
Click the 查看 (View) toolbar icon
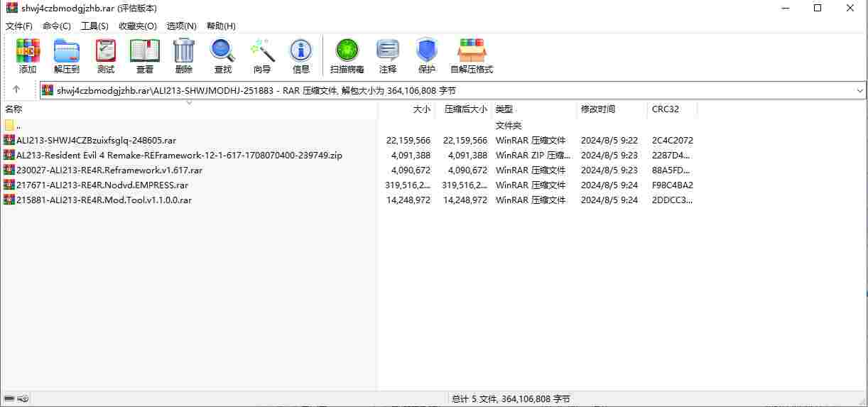145,50
